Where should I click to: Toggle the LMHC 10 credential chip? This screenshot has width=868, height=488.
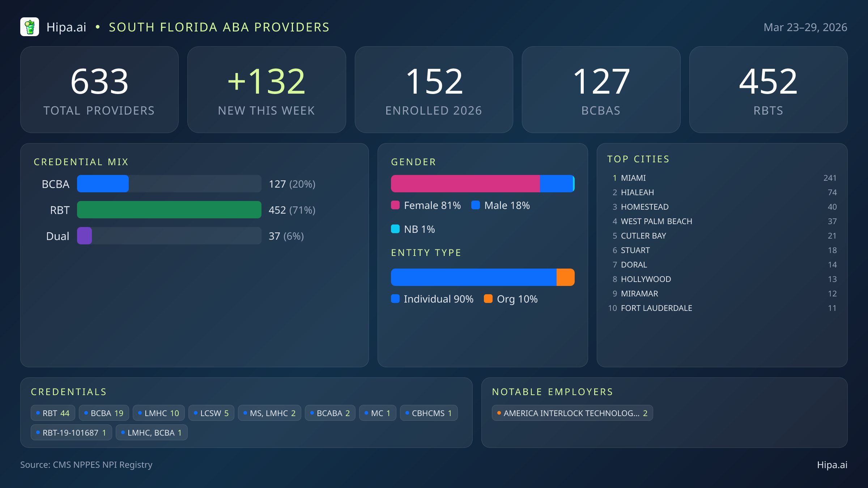158,412
